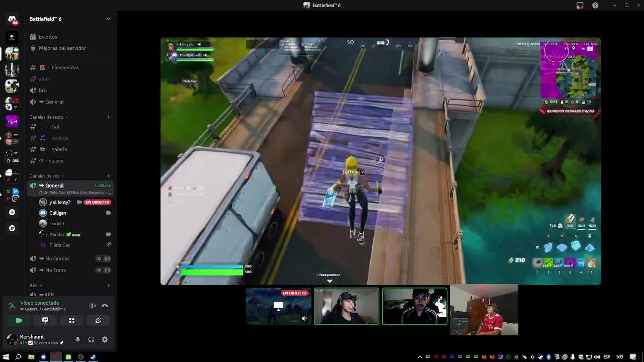
Task: Open the bienvenidos text channel
Action: (70, 67)
